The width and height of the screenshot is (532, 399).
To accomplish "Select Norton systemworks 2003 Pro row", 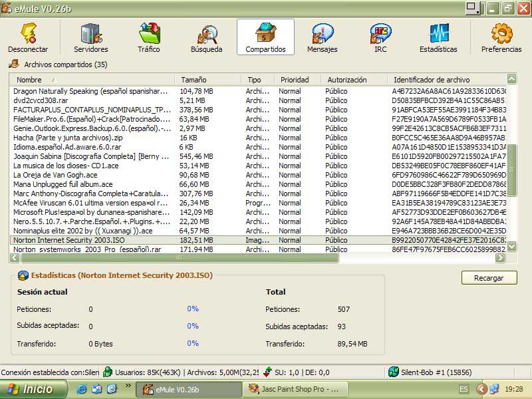I will 258,249.
